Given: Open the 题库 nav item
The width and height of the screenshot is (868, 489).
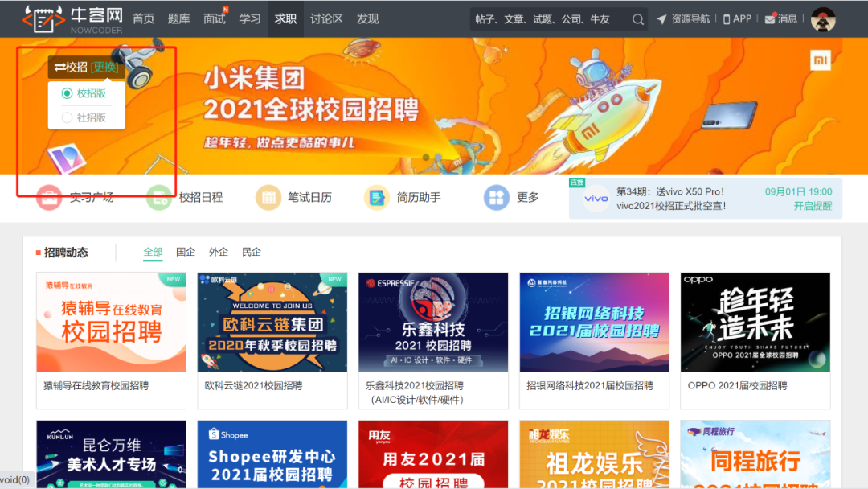Looking at the screenshot, I should [x=178, y=19].
